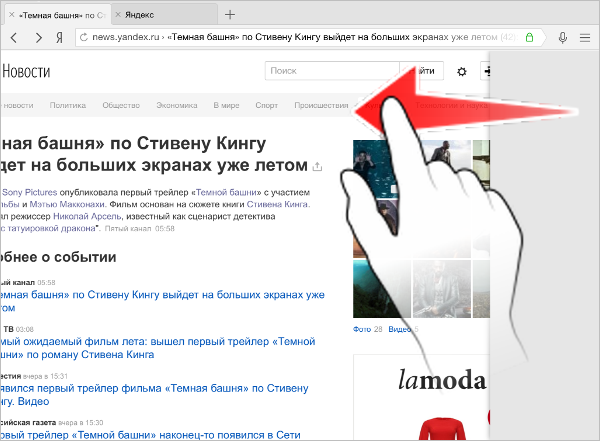This screenshot has width=600, height=441.
Task: Open the Фото 28 gallery link
Action: click(x=367, y=329)
